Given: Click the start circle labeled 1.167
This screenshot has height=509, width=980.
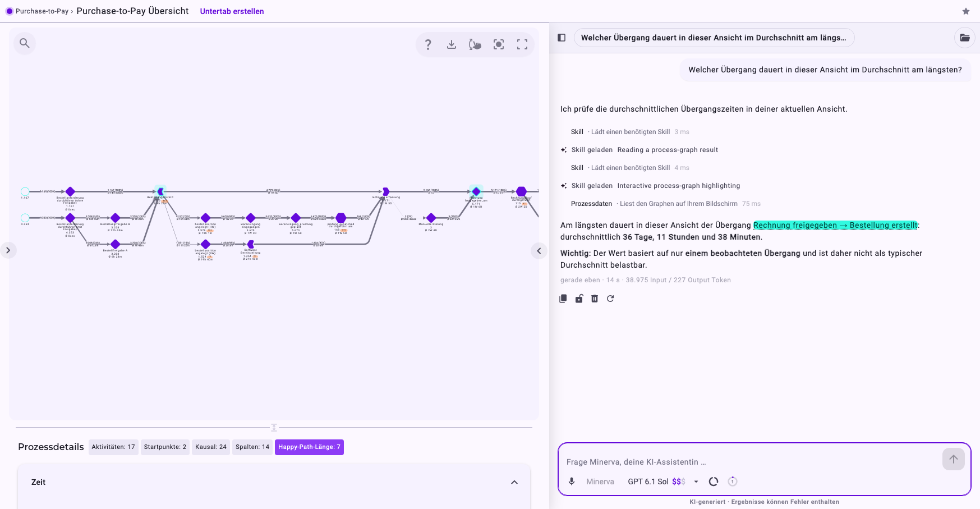Looking at the screenshot, I should tap(25, 191).
